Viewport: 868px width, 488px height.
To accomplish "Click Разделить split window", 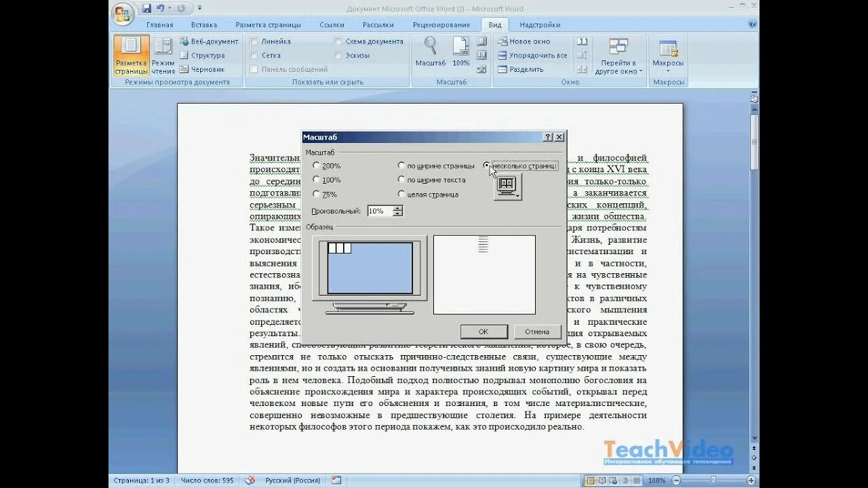I will (520, 69).
